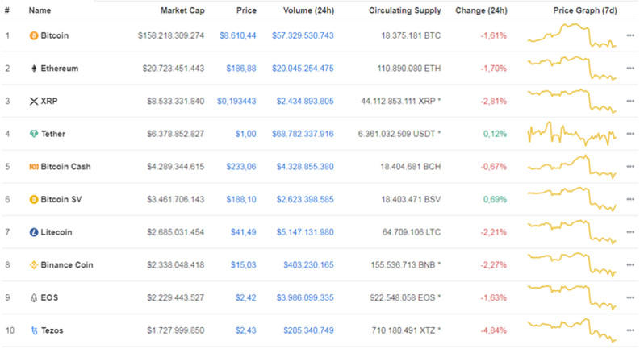Viewport: 644px width, 349px height.
Task: Click the Tezos logo icon
Action: coord(33,330)
